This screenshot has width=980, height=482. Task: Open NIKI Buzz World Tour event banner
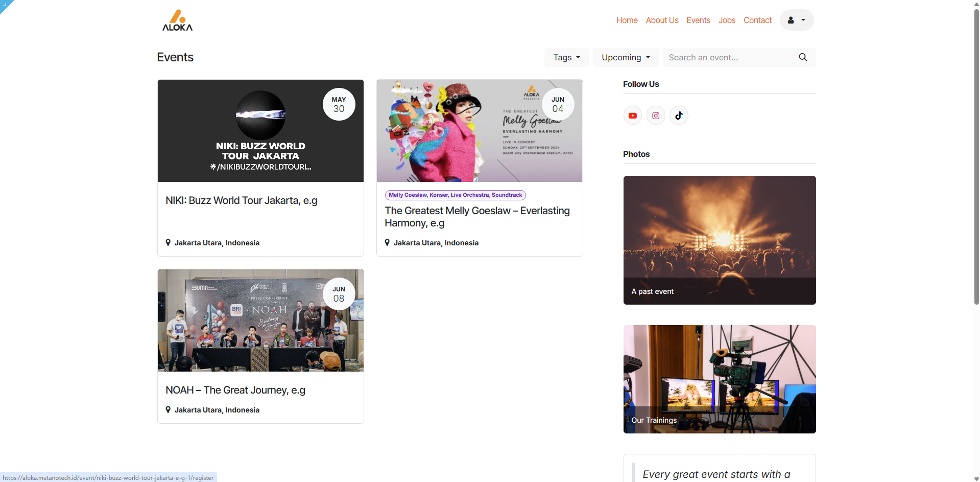coord(260,131)
